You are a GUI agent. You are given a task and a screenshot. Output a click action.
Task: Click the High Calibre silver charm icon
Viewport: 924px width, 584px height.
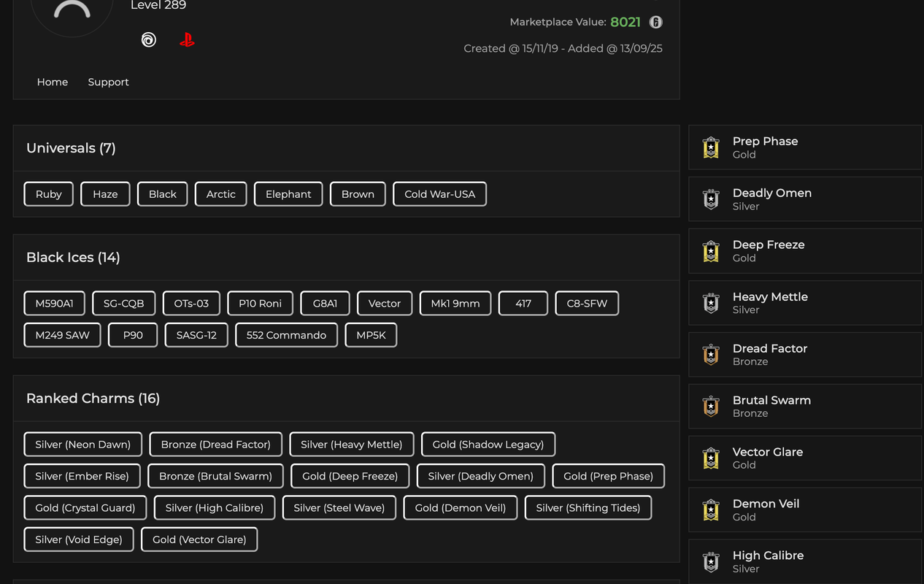click(x=711, y=562)
